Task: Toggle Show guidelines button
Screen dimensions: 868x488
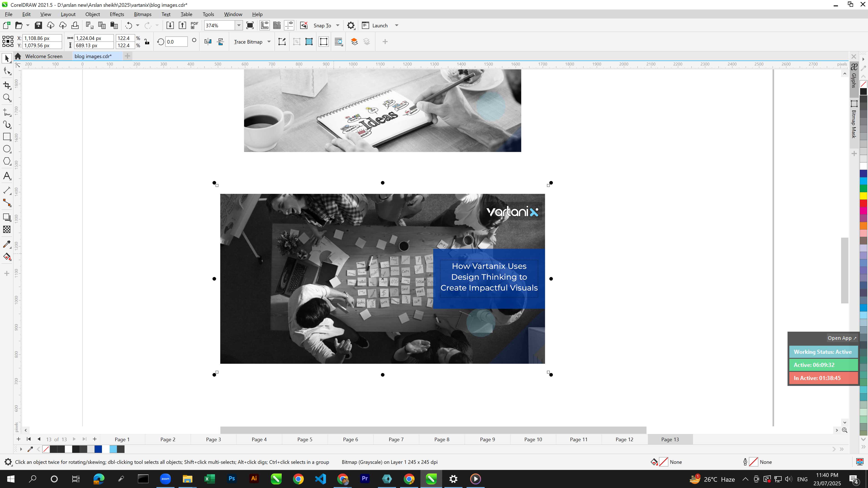Action: pyautogui.click(x=289, y=25)
